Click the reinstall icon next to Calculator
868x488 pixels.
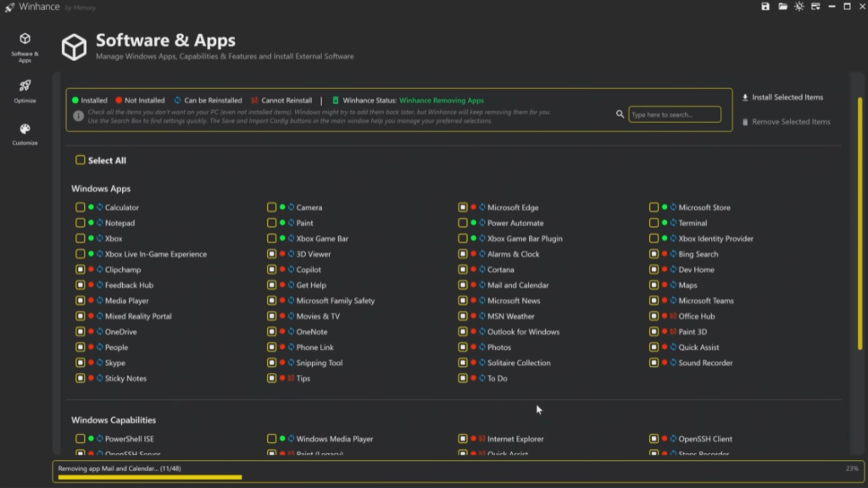pyautogui.click(x=100, y=208)
